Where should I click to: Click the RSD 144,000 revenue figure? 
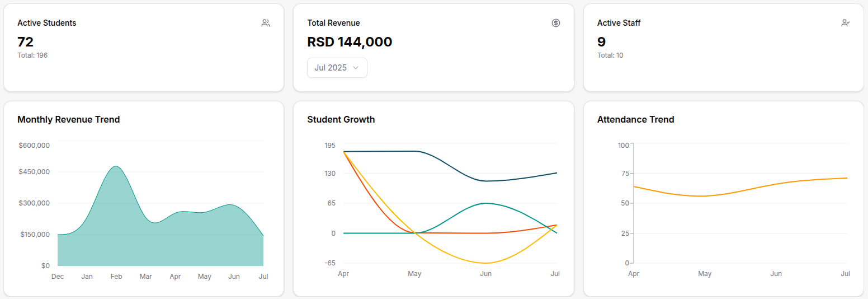(x=350, y=42)
